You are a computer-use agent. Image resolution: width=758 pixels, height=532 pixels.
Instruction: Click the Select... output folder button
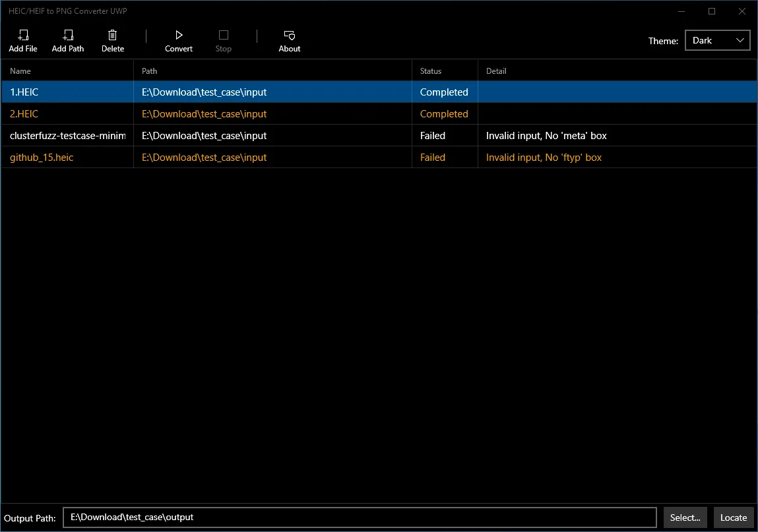(x=685, y=517)
